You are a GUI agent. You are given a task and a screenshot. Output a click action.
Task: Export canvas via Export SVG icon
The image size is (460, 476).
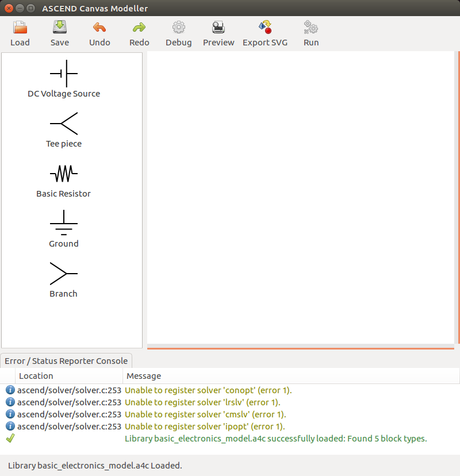(x=265, y=28)
